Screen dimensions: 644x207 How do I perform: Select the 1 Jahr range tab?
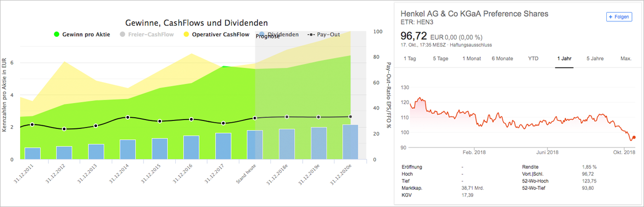point(564,58)
